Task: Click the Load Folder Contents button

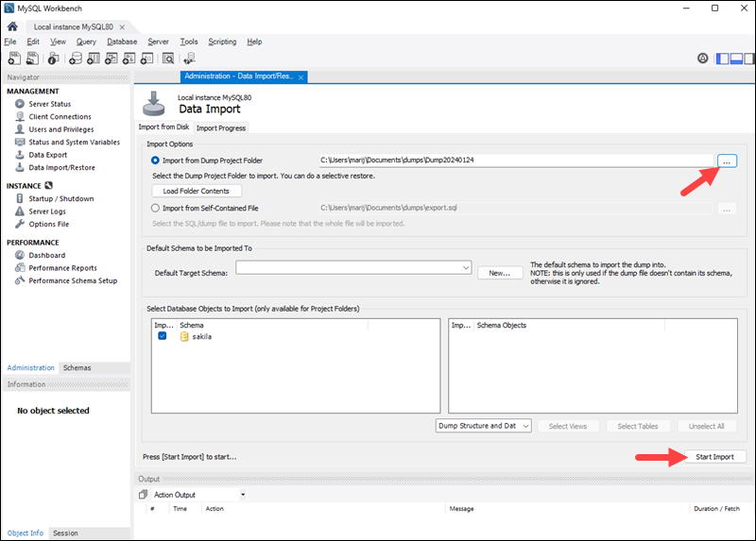Action: click(197, 192)
